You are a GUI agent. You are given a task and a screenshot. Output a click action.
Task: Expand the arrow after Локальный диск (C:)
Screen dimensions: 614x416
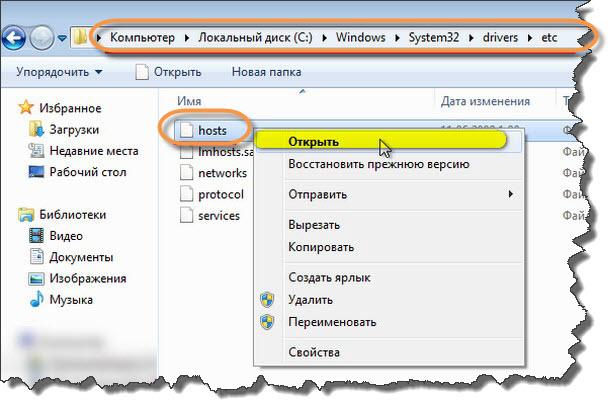tap(324, 38)
